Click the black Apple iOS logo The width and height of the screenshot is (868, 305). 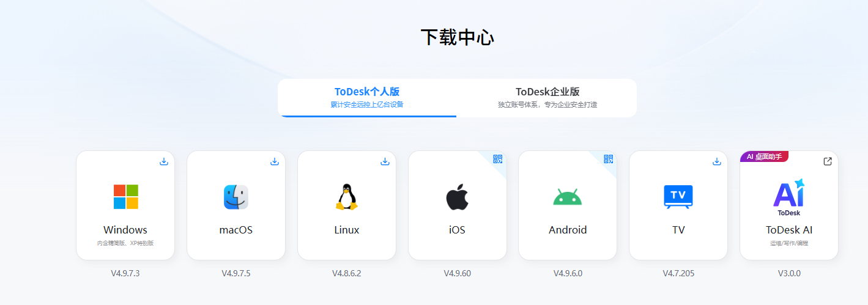point(457,197)
